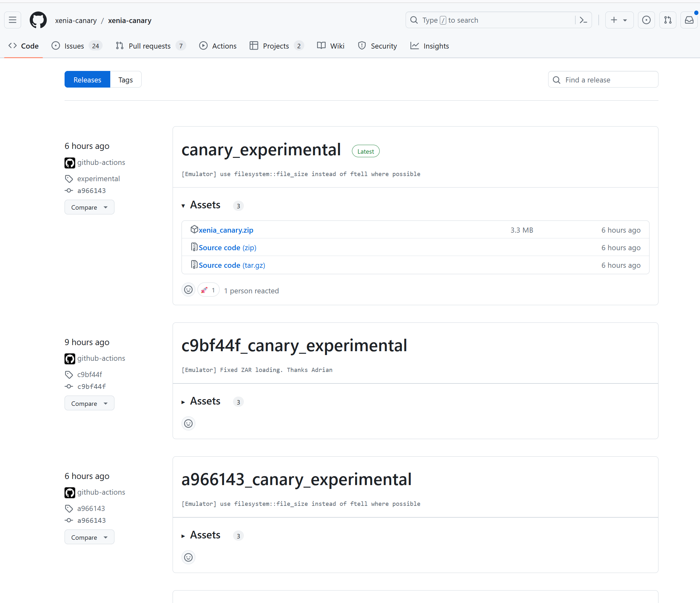The image size is (700, 603).
Task: Add reaction smiley on a966143 release
Action: click(x=189, y=557)
